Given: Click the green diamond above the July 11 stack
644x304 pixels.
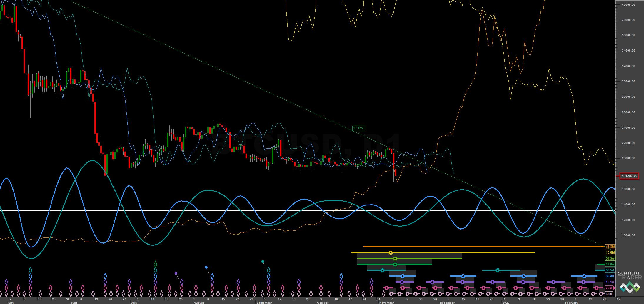Looking at the screenshot, I should [155, 264].
